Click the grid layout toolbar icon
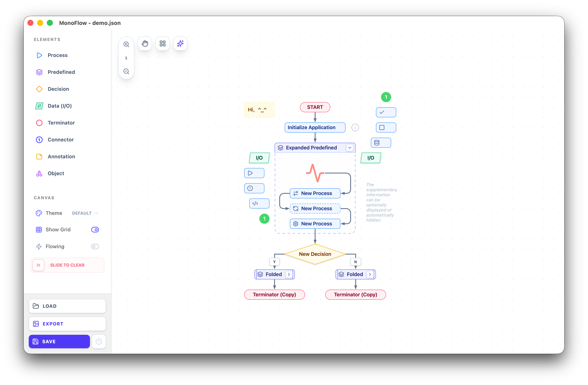 (x=163, y=44)
